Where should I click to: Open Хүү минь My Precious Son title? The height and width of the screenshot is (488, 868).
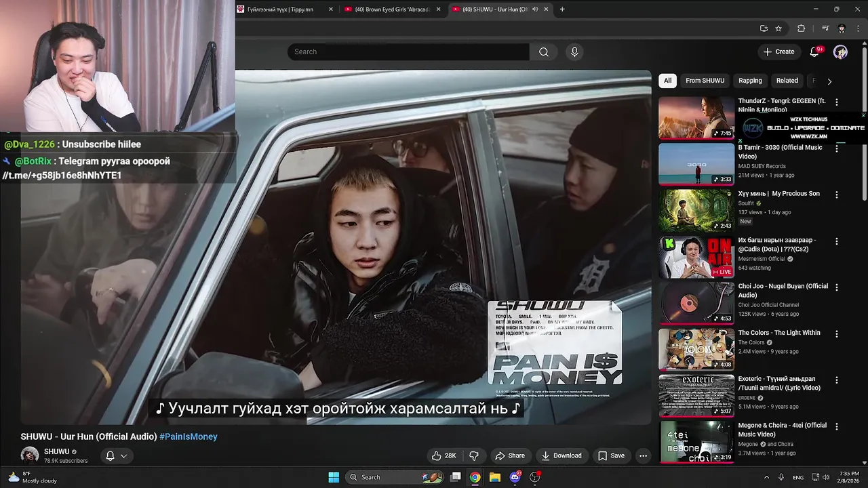pos(779,194)
